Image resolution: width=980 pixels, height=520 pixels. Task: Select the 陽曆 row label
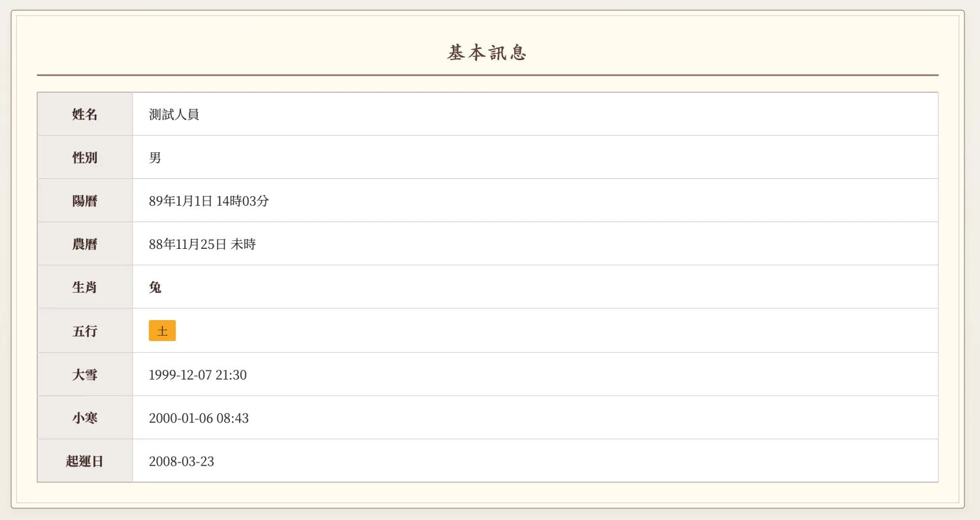[85, 201]
